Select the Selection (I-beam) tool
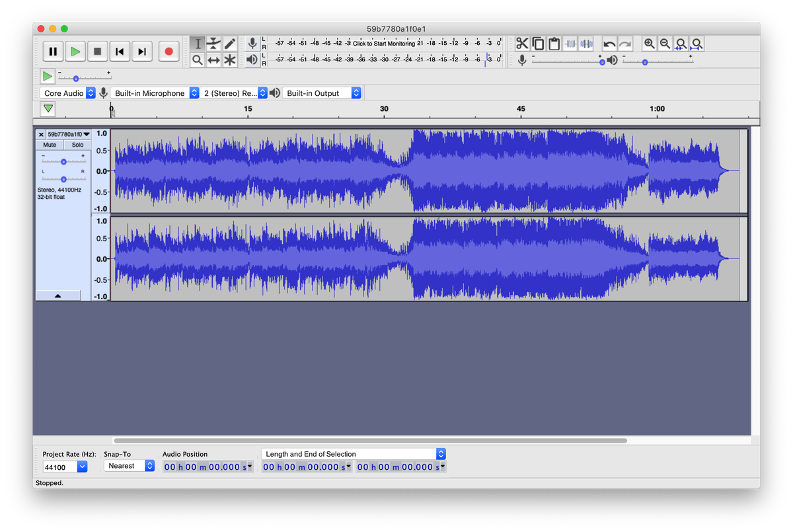 pos(198,44)
